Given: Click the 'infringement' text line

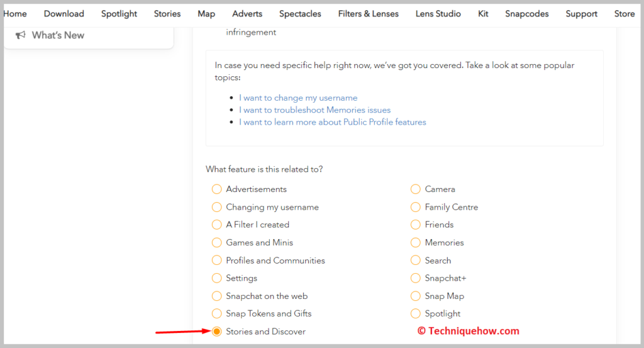Looking at the screenshot, I should tap(251, 33).
